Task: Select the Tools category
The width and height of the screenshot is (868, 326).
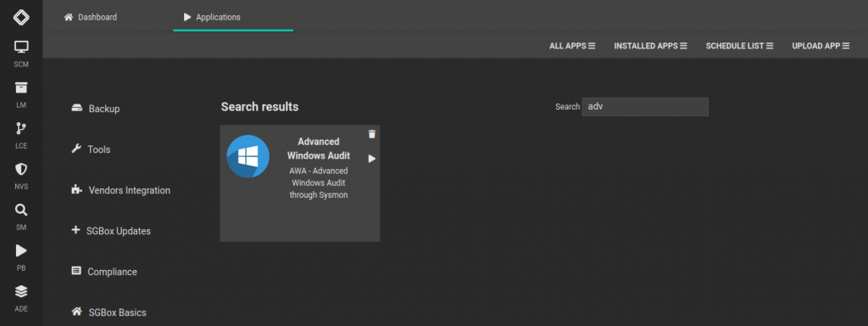Action: pyautogui.click(x=91, y=149)
